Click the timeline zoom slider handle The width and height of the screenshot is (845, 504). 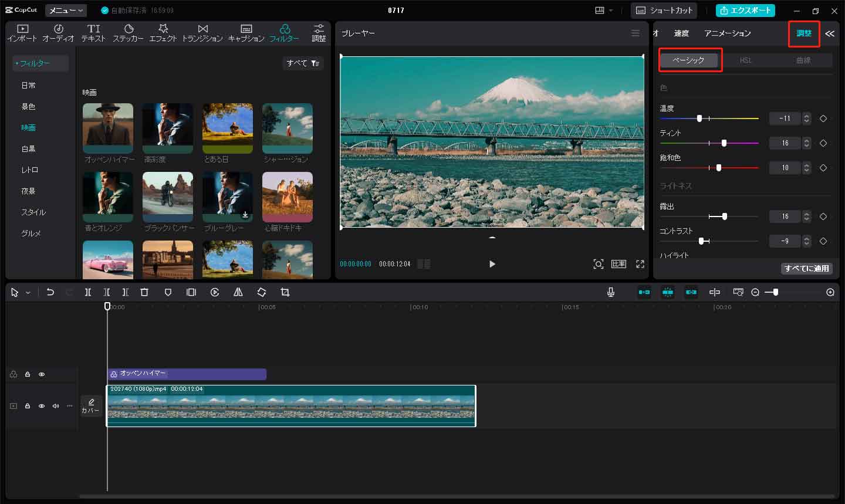click(x=776, y=292)
